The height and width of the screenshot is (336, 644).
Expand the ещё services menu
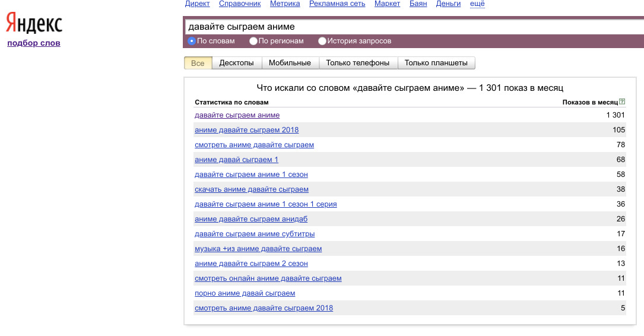(477, 4)
